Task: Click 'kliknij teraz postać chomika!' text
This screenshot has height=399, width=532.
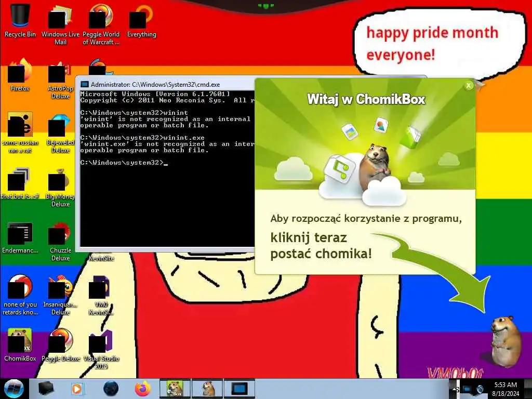Action: tap(321, 246)
